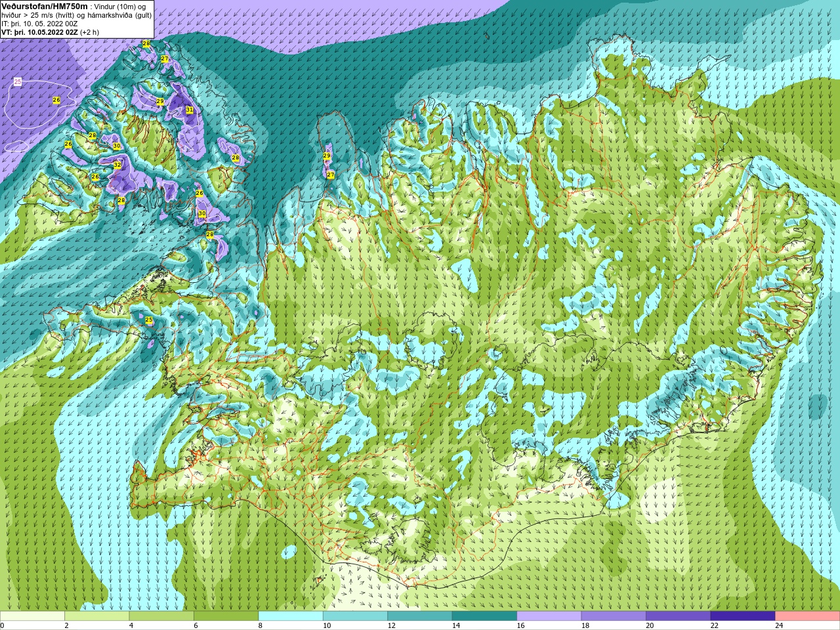Viewport: 840px width, 630px height.
Task: Click the legend scale label '8'
Action: click(261, 625)
